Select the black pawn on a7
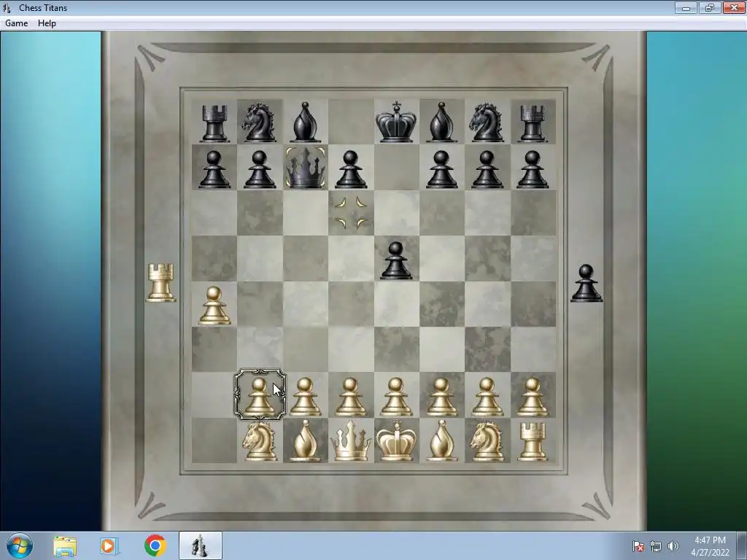This screenshot has height=560, width=747. coord(214,169)
